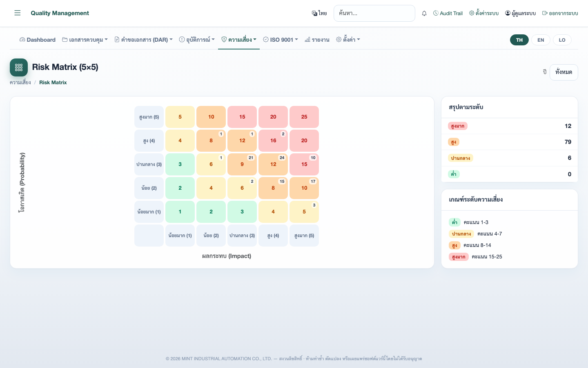The width and height of the screenshot is (588, 368).
Task: Switch language to EN
Action: tap(541, 40)
